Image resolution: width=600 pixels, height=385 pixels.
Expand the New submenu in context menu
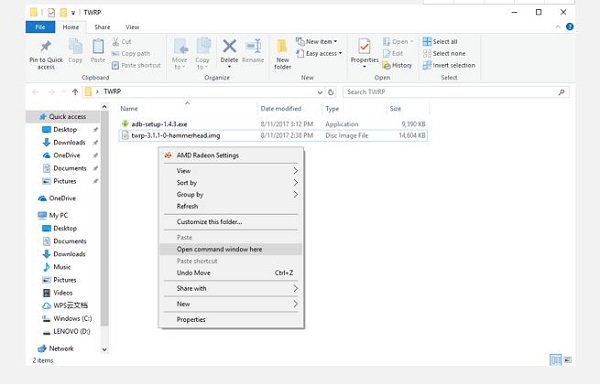tap(231, 304)
